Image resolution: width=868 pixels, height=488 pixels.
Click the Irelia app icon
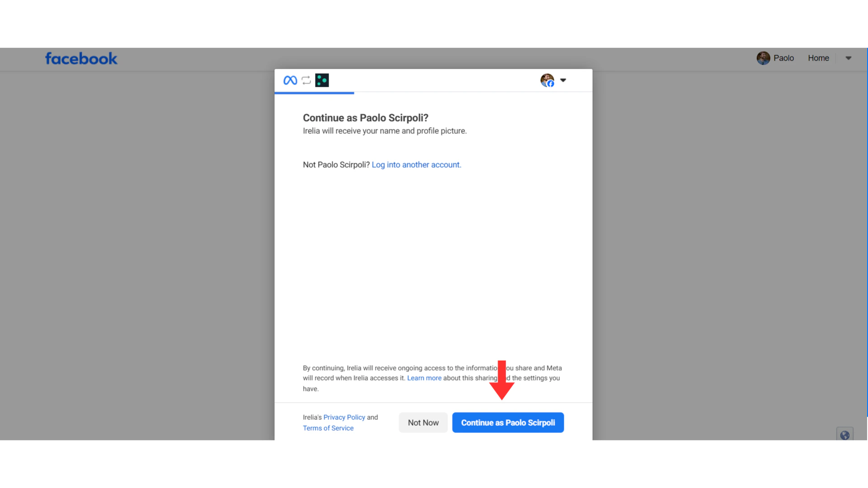point(322,80)
